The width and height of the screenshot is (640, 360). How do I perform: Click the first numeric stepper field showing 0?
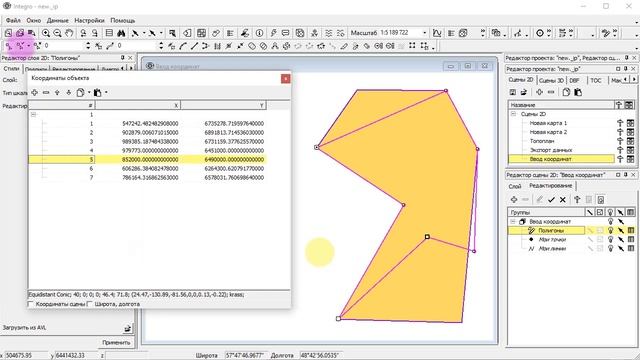click(x=63, y=46)
